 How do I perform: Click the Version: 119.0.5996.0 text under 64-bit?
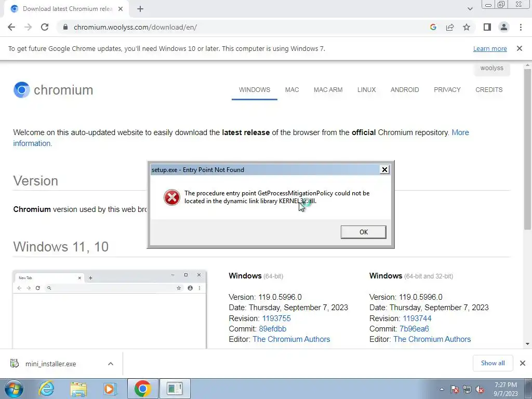tap(265, 297)
